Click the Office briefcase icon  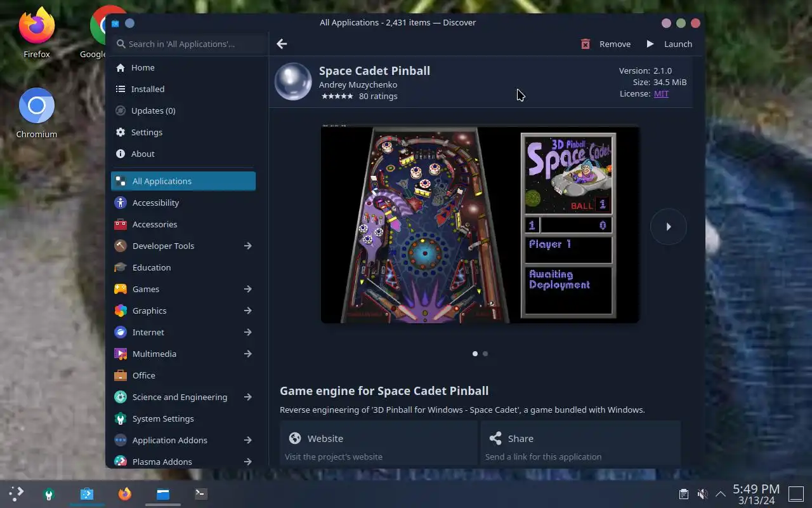click(x=121, y=375)
